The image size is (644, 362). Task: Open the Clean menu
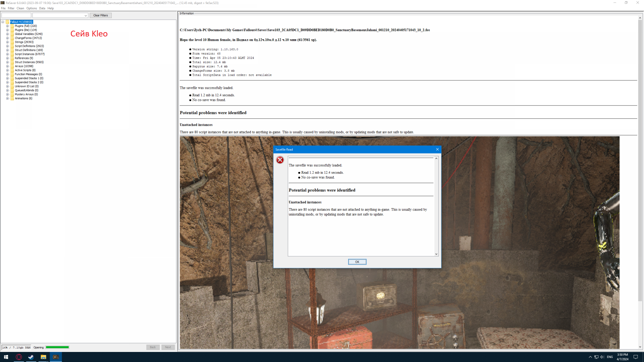click(x=20, y=8)
